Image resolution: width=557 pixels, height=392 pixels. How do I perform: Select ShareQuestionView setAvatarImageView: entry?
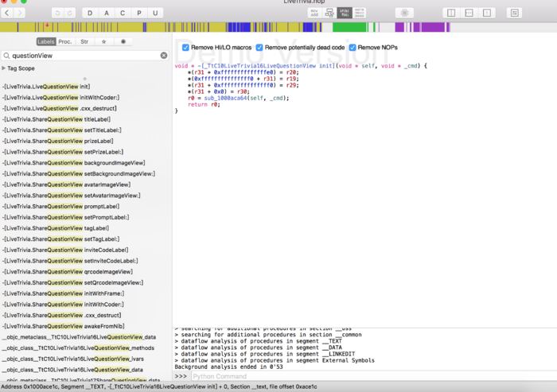[71, 196]
